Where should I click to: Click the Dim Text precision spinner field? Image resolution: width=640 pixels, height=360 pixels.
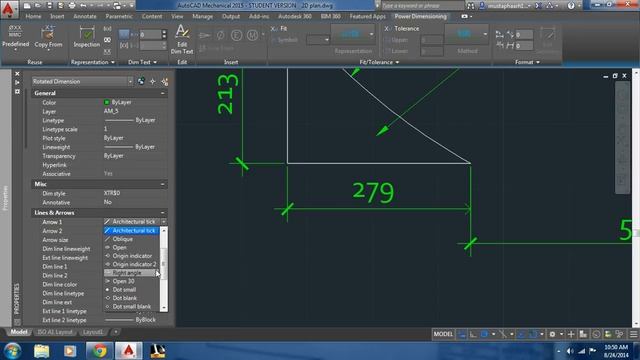(153, 35)
